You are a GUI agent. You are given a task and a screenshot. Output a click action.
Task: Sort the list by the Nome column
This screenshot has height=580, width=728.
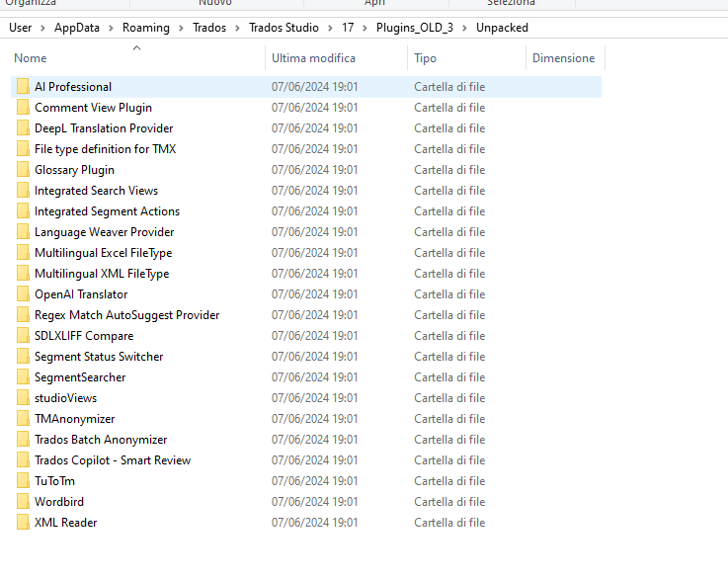click(31, 58)
